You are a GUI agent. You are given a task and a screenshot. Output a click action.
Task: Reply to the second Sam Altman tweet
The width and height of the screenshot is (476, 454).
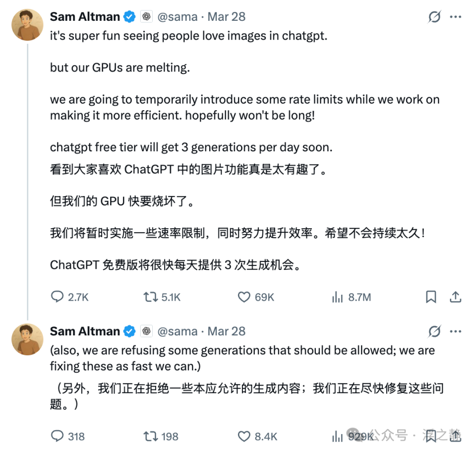56,436
